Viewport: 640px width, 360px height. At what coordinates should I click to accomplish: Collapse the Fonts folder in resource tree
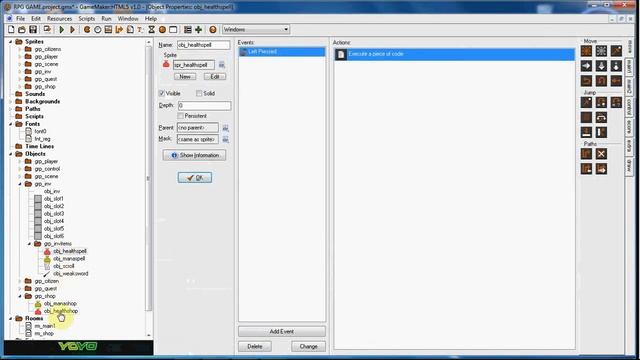click(x=11, y=124)
